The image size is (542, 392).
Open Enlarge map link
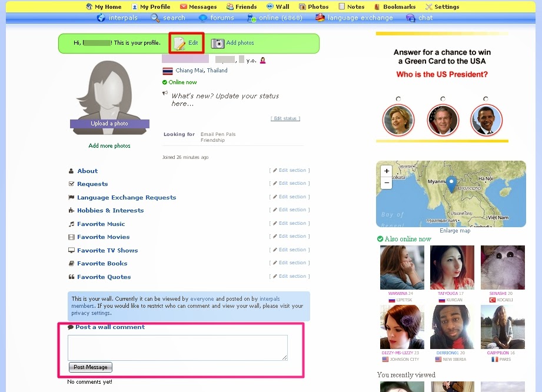coord(454,230)
